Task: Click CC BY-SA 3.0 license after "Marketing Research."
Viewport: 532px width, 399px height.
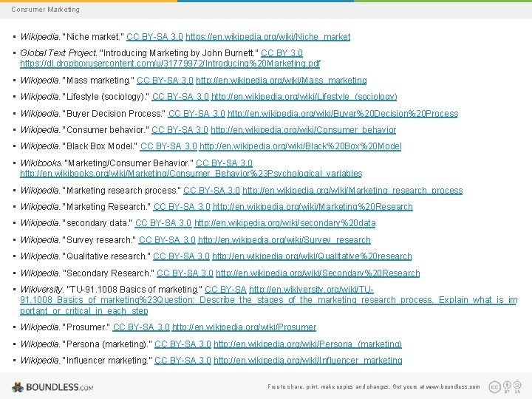Action: pyautogui.click(x=182, y=207)
